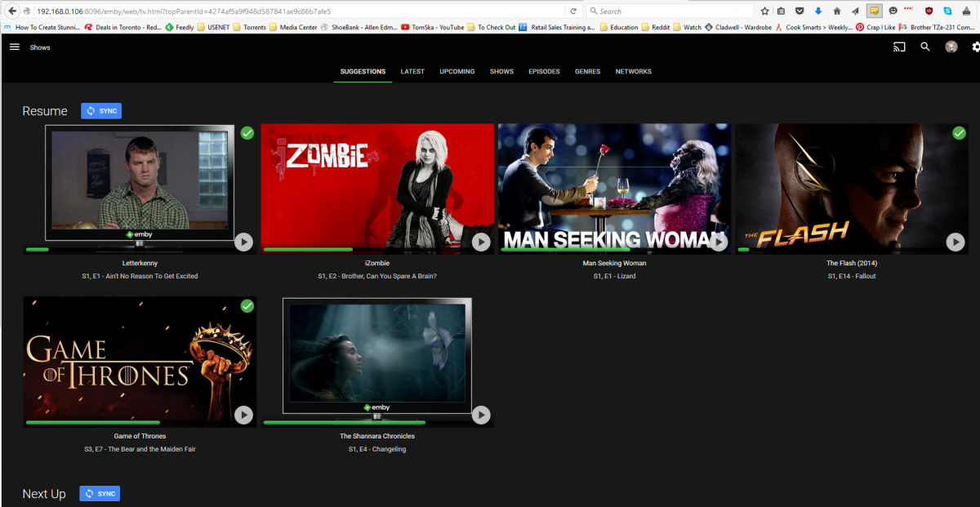Screen dimensions: 980x507
Task: Open the Media Center bookmarks folder
Action: point(292,27)
